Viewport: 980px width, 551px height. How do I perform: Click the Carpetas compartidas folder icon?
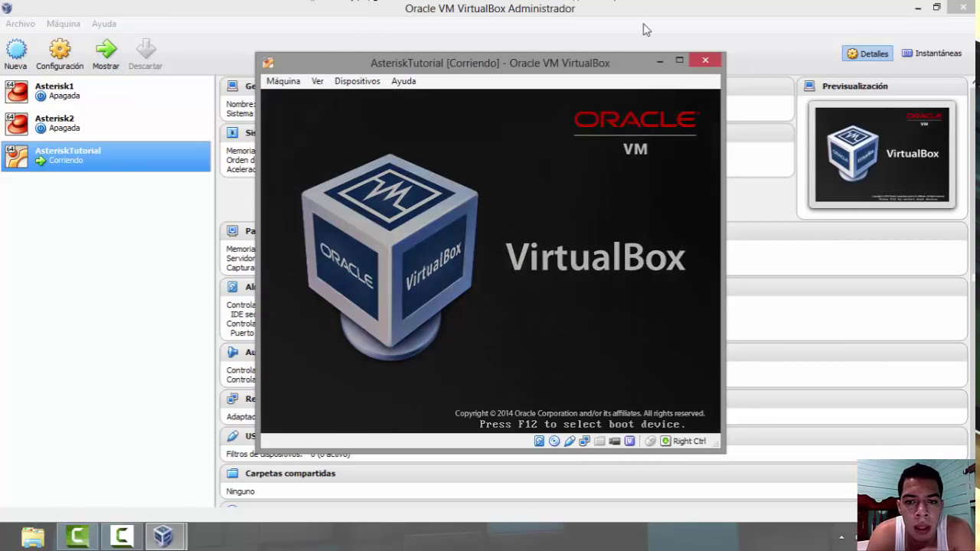[233, 474]
